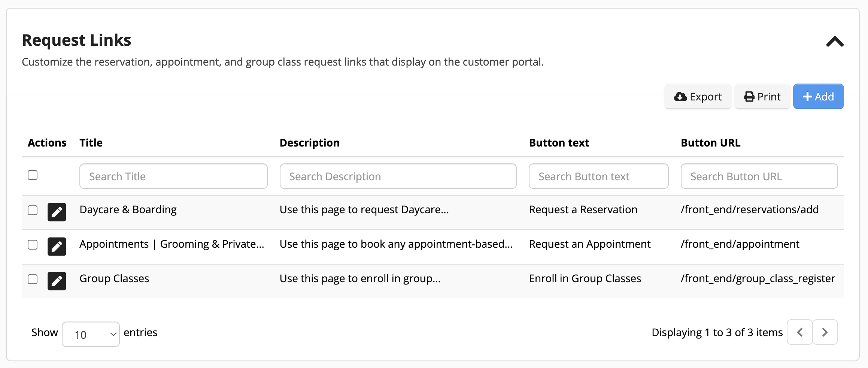Viewport: 868px width, 368px height.
Task: Go to the next page with the right arrow
Action: 825,332
